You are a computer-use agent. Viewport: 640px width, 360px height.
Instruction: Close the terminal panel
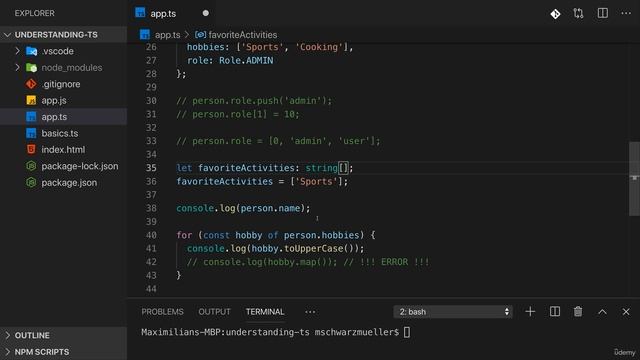click(x=626, y=312)
